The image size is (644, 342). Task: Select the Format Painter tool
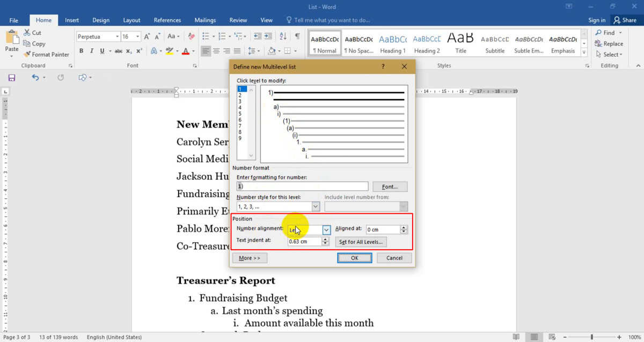pos(46,54)
